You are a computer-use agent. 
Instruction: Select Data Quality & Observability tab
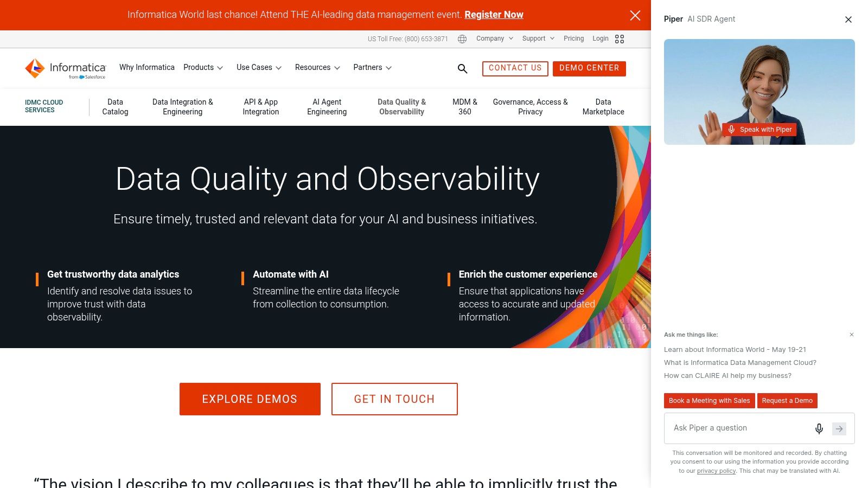[402, 107]
